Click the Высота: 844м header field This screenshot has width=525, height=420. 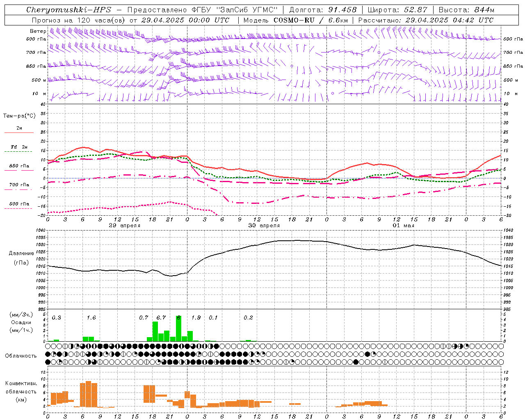tap(466, 10)
